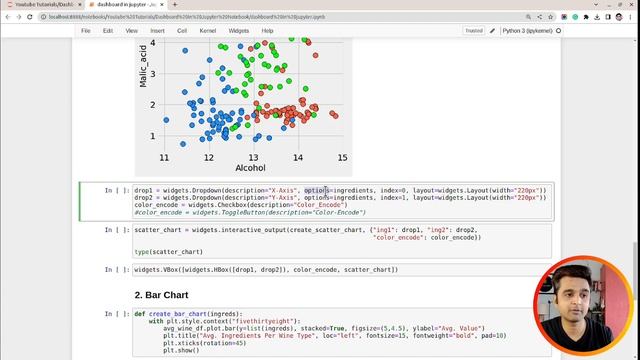Toggle the browser side panel icon
The height and width of the screenshot is (360, 640).
[608, 17]
